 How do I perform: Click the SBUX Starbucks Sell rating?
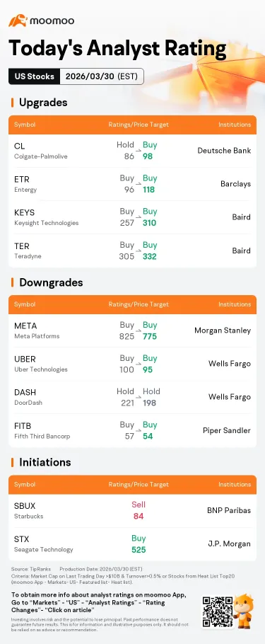pos(139,505)
